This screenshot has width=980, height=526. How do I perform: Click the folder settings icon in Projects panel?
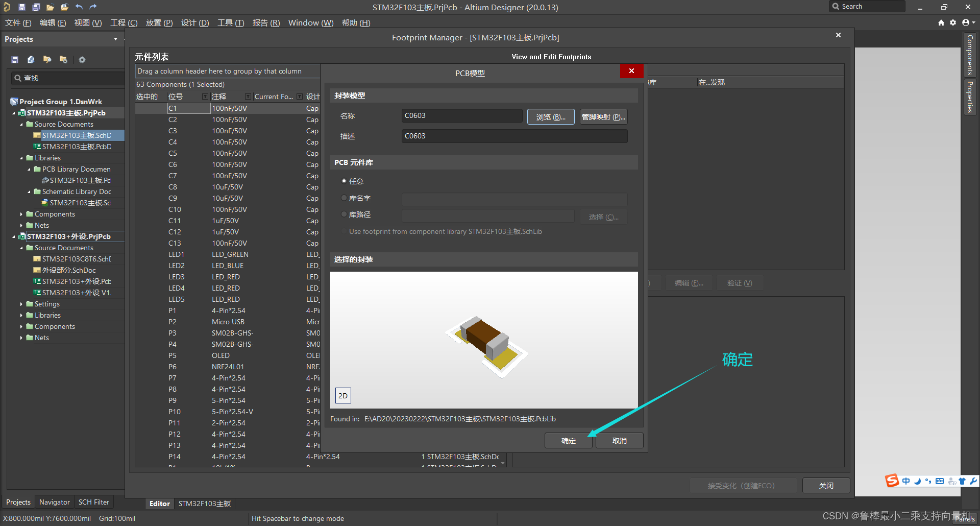tap(63, 60)
